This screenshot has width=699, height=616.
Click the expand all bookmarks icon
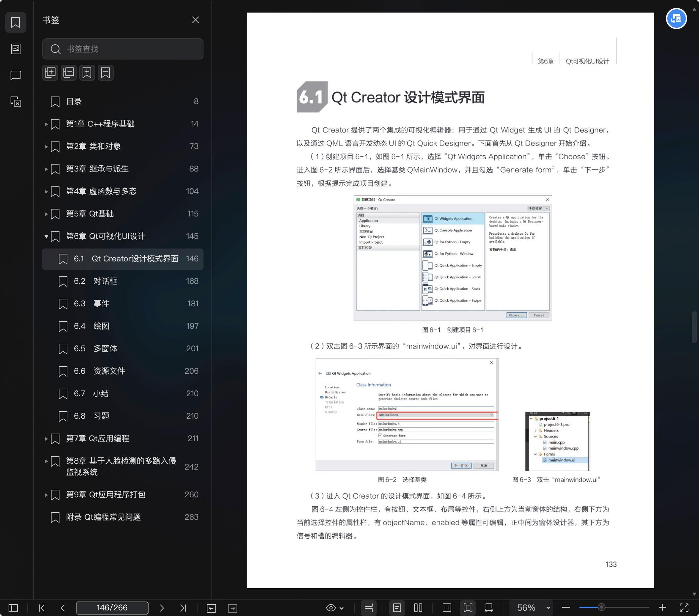click(50, 72)
